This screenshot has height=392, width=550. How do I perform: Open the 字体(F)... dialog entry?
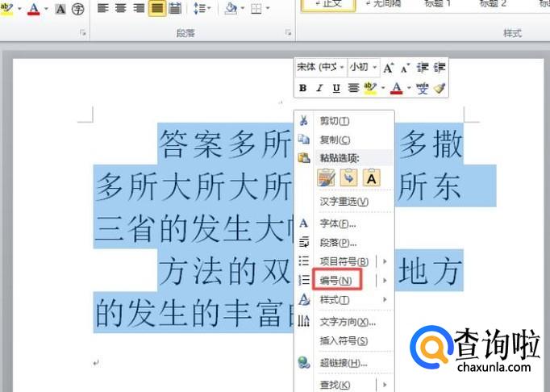click(x=338, y=223)
